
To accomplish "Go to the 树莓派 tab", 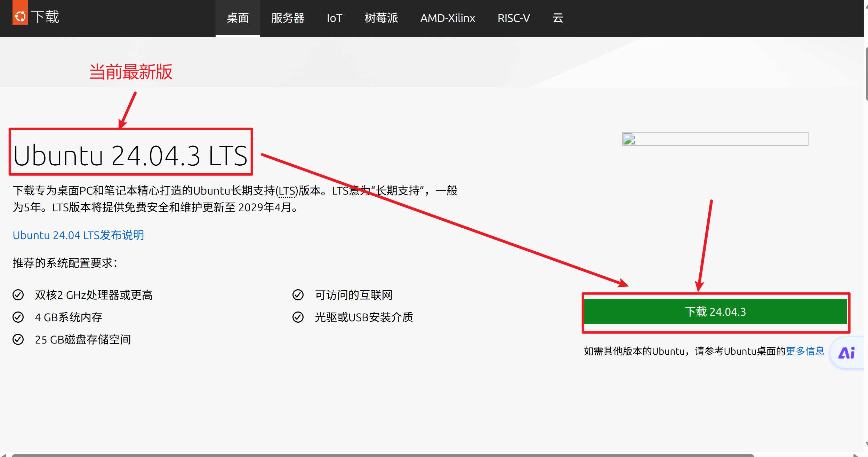I will coord(381,18).
